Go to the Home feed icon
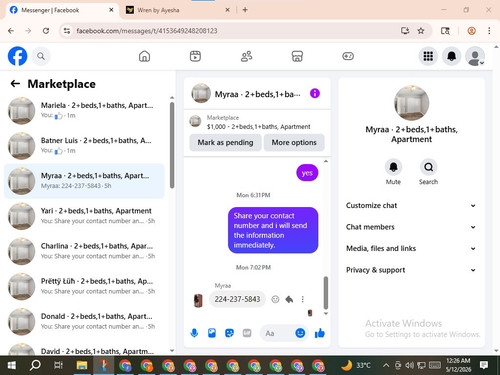Screen dimensions: 500x375 click(144, 56)
